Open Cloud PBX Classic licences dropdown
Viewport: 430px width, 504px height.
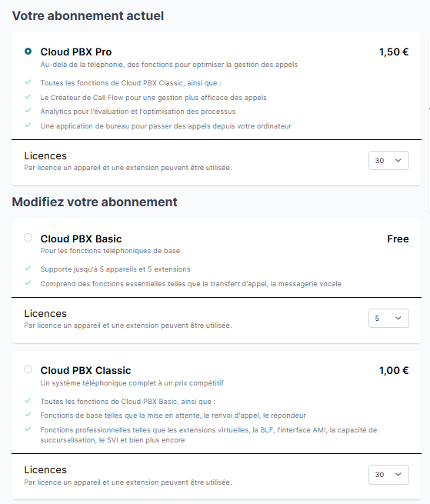tap(388, 475)
